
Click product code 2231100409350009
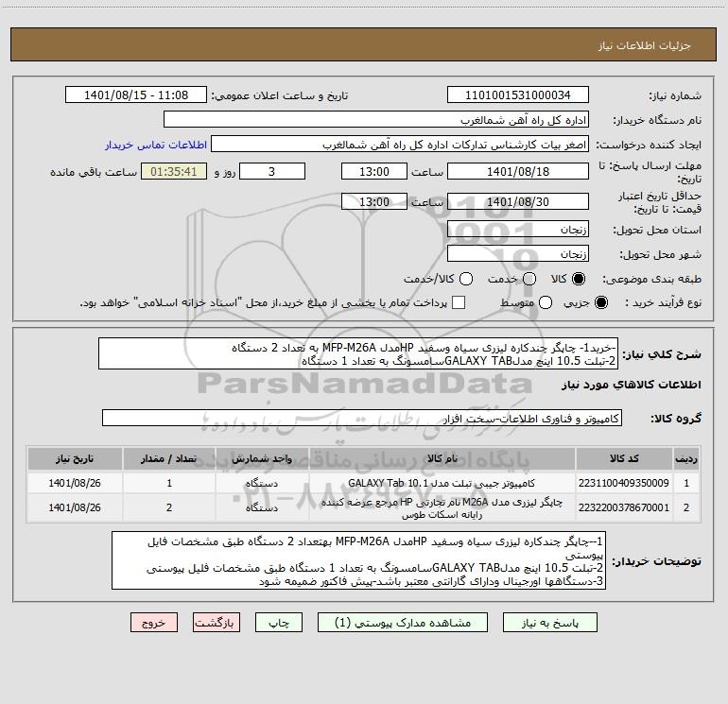click(624, 483)
